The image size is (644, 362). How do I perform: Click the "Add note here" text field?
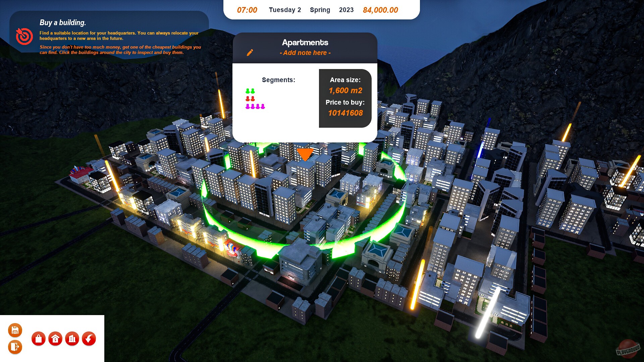305,53
